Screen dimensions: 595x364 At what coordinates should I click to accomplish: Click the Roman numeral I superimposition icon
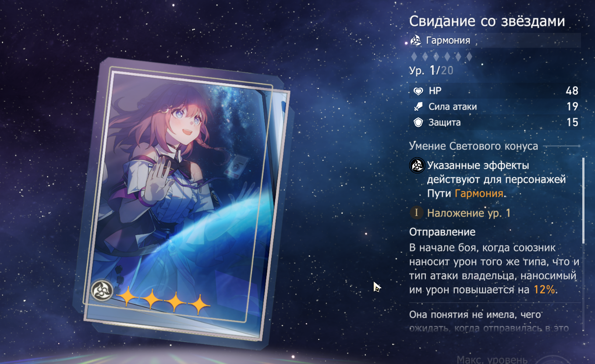(417, 213)
